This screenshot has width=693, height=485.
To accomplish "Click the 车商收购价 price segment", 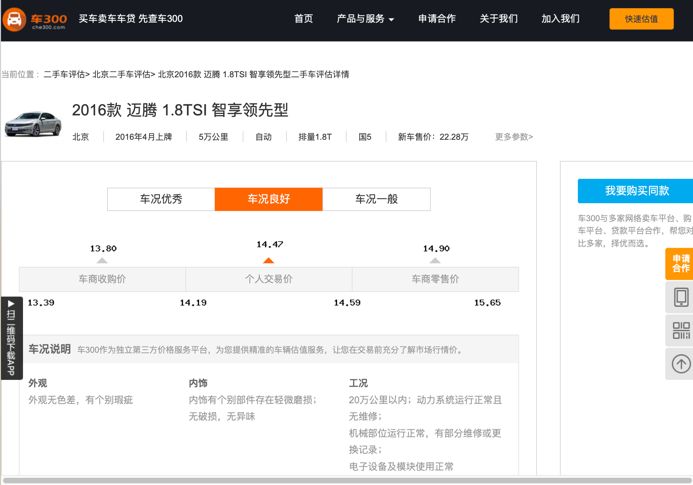I will coord(102,279).
